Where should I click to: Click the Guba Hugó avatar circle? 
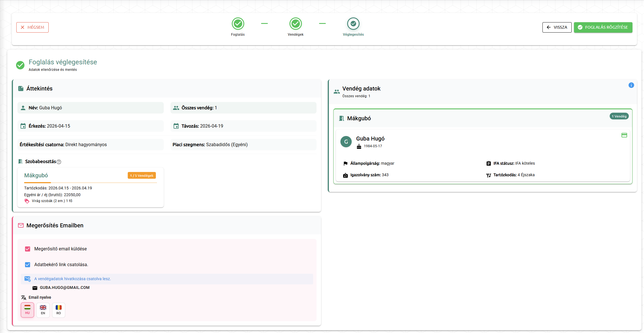pos(346,142)
